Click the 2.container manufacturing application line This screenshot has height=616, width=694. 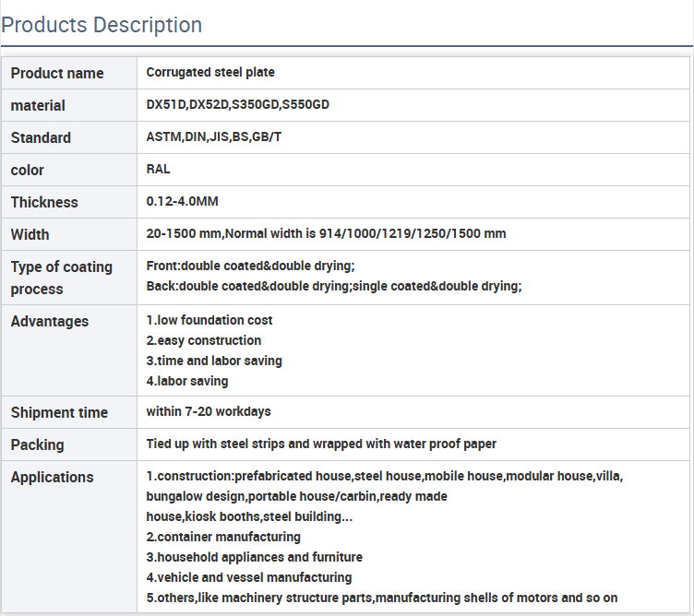tap(223, 537)
